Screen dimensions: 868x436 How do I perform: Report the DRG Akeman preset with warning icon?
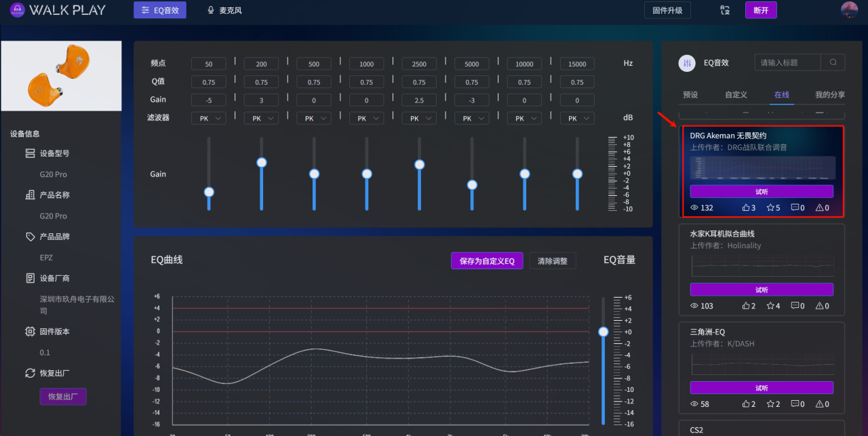[819, 208]
